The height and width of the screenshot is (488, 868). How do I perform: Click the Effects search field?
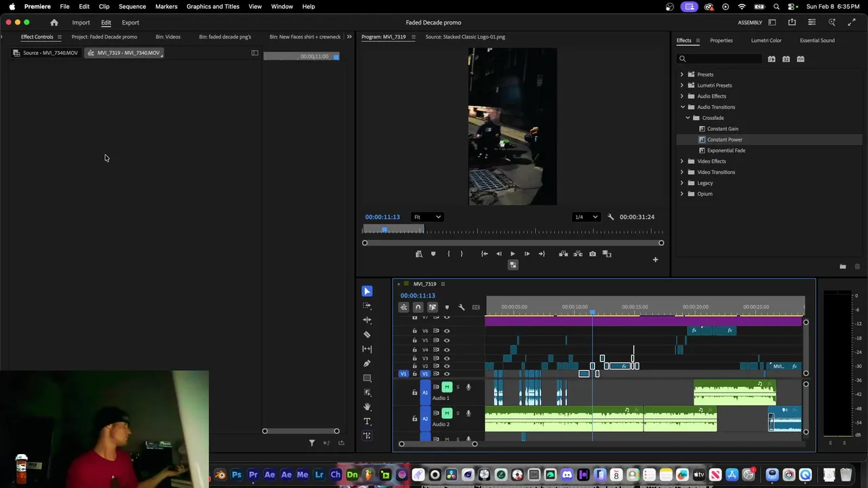[x=719, y=59]
